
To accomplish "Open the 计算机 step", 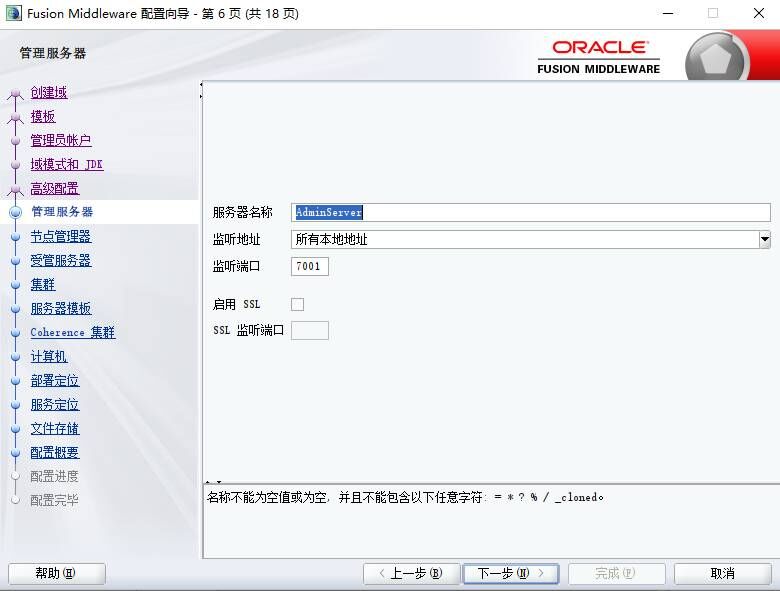I will [x=49, y=356].
